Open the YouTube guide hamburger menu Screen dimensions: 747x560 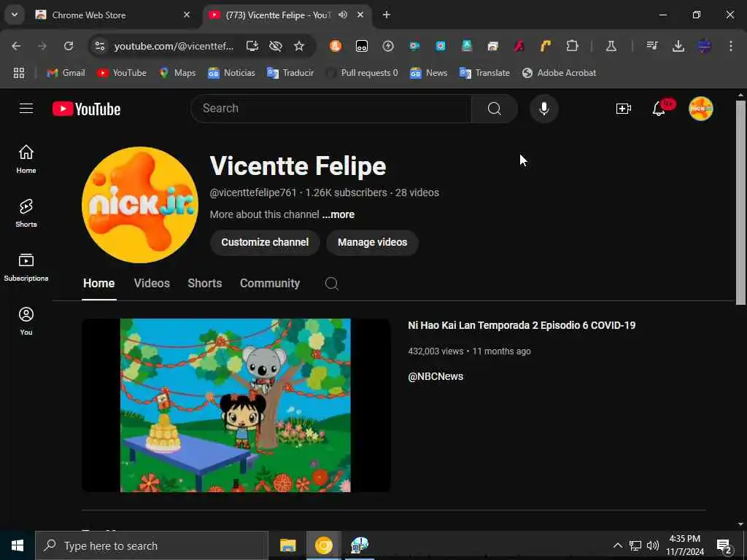26,109
